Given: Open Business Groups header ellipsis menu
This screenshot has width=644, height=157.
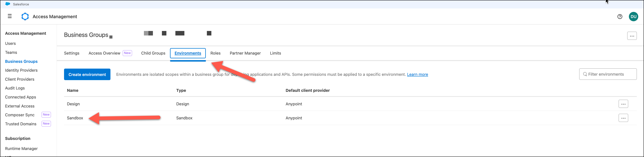Looking at the screenshot, I should point(632,36).
